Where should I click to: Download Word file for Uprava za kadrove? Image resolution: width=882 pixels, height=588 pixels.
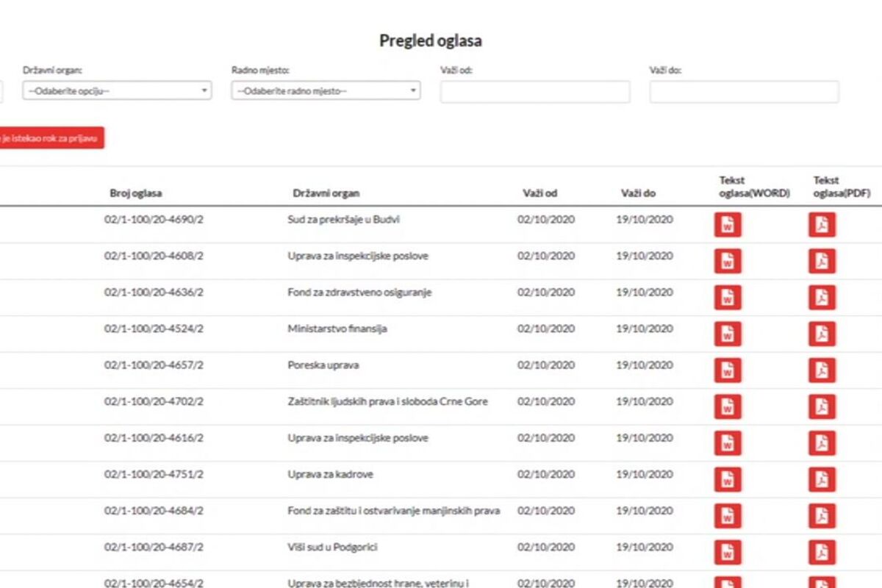click(x=728, y=480)
